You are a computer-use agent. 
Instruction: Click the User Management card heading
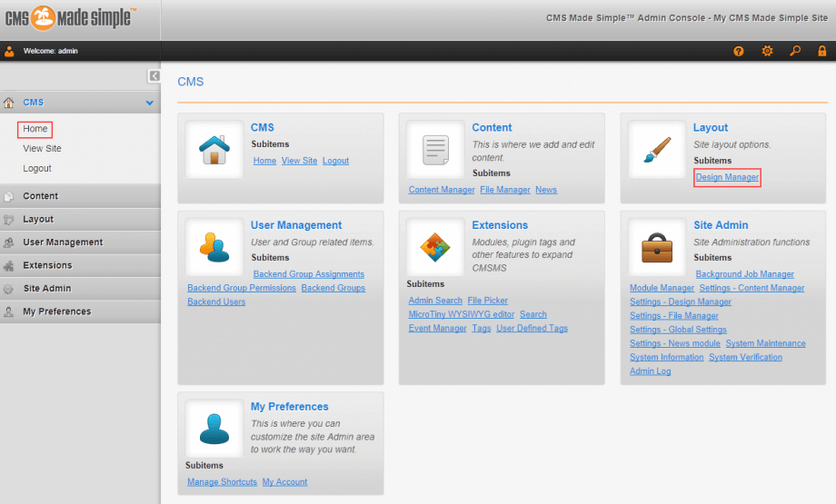coord(296,225)
